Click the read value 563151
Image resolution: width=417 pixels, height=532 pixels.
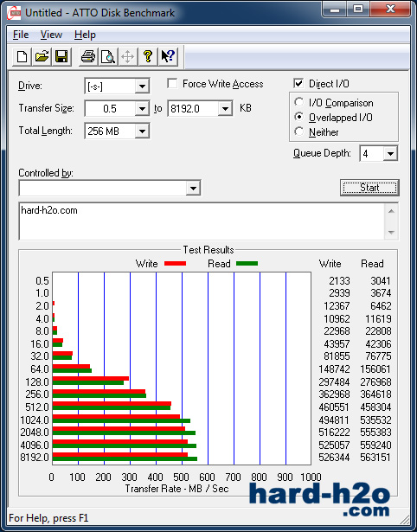(375, 458)
